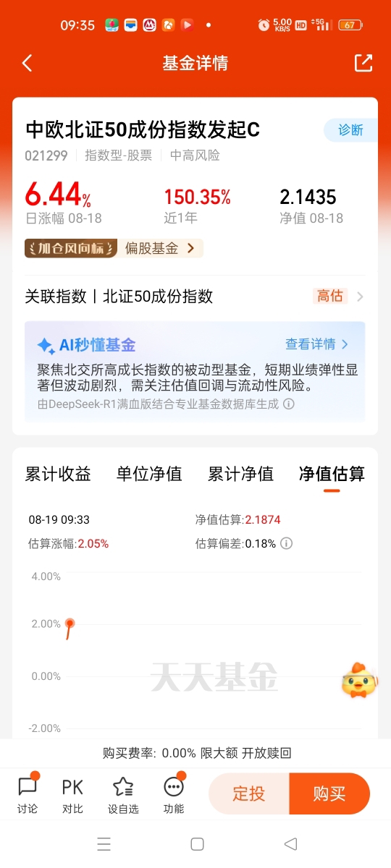
Task: Tap info icon after DeepSeek-R1 note
Action: (x=289, y=404)
